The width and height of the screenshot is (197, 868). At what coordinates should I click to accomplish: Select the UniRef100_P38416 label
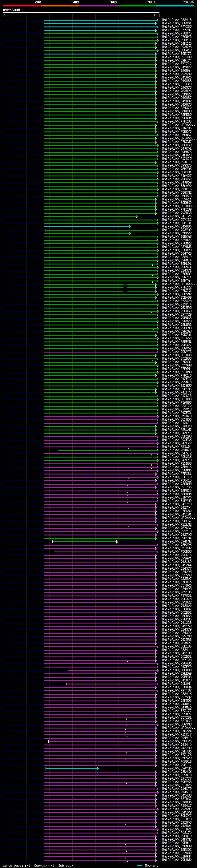click(176, 694)
